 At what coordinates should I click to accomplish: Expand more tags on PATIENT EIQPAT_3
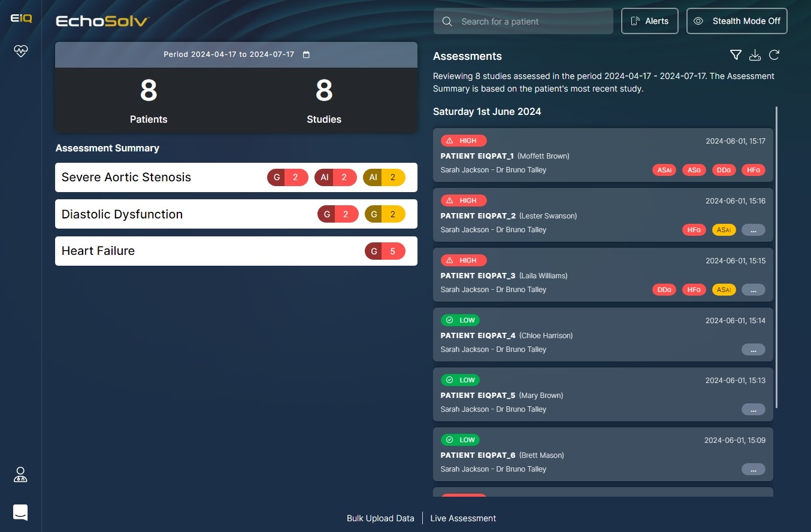[x=753, y=290]
